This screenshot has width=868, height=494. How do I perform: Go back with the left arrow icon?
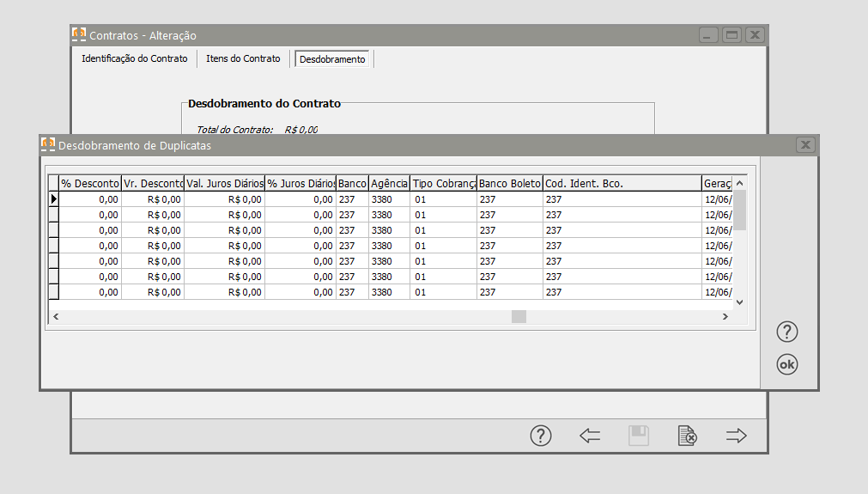[590, 436]
